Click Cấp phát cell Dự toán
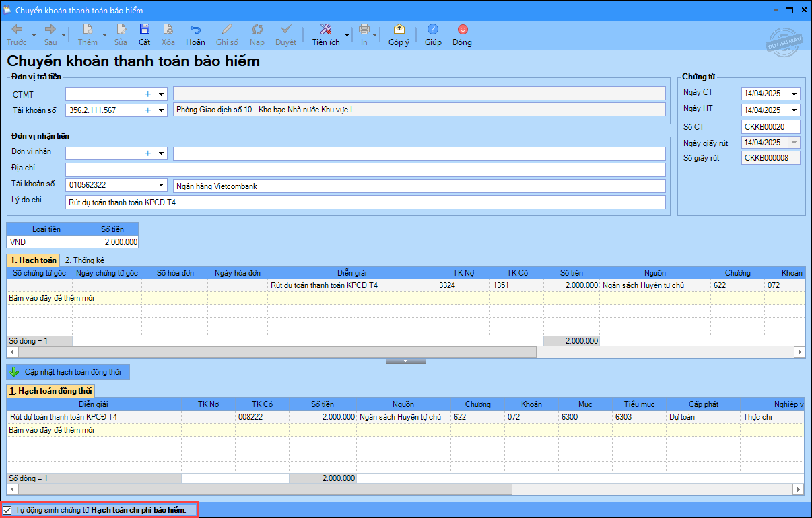 pos(704,417)
